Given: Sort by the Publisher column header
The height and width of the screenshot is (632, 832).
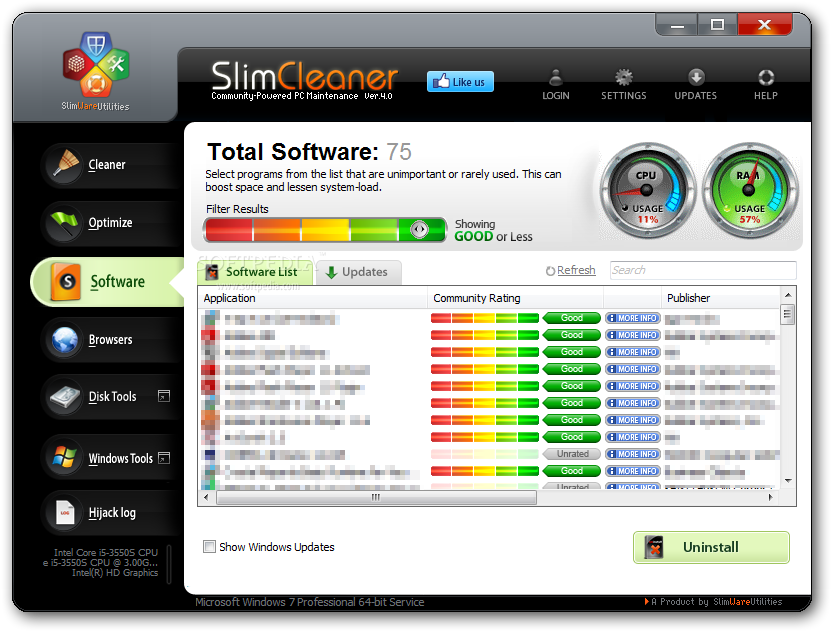Looking at the screenshot, I should tap(721, 298).
